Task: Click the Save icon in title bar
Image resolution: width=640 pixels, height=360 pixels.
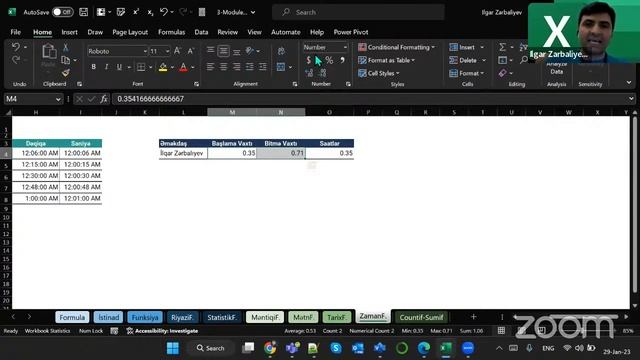Action: click(84, 12)
